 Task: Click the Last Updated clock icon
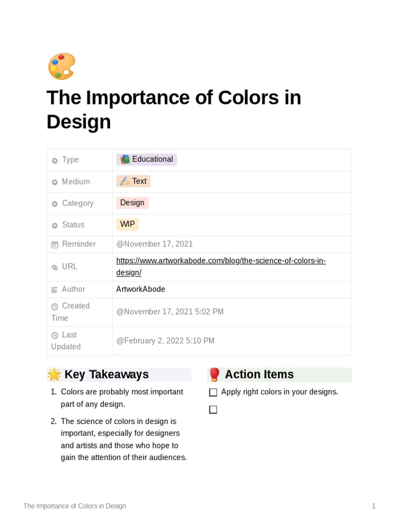(x=55, y=336)
